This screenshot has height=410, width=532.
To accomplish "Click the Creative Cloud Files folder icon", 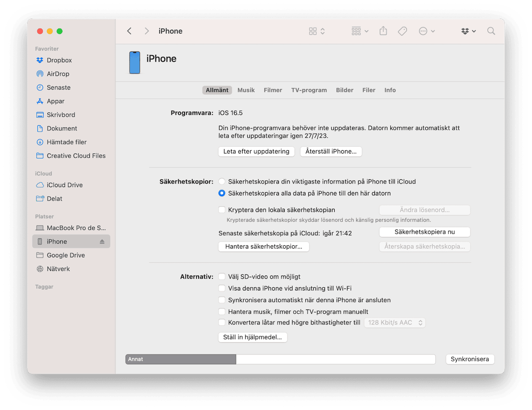I will (40, 156).
